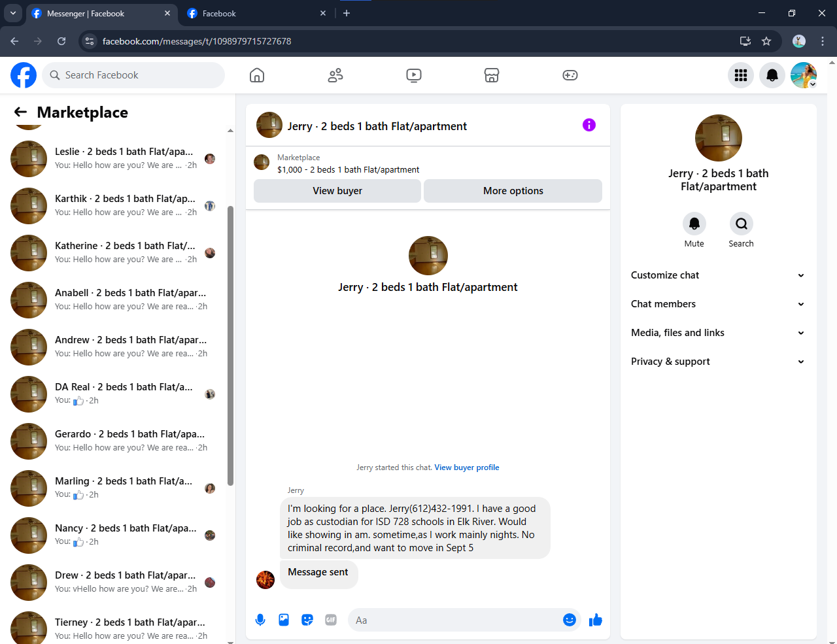Click Jerry's avatar in chat header
Viewport: 837px width, 644px height.
[269, 125]
